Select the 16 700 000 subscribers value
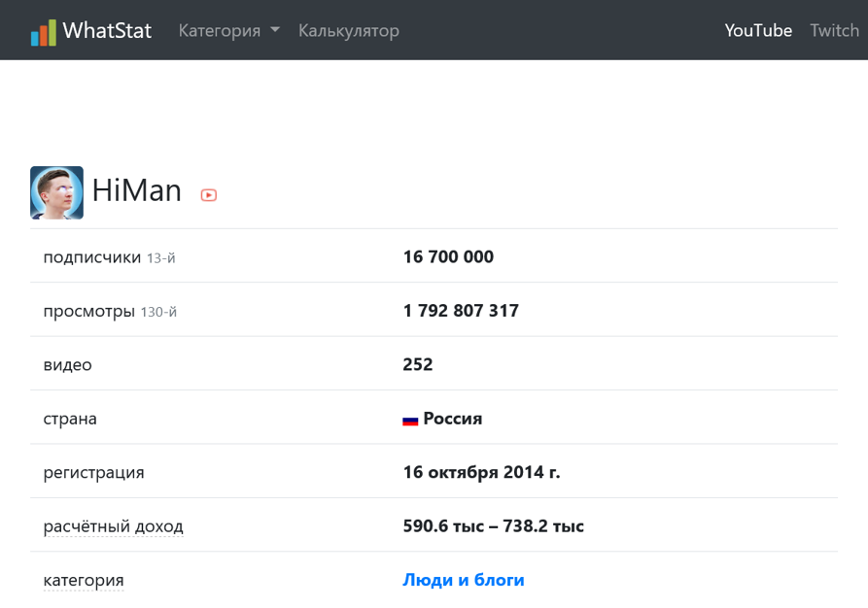This screenshot has height=608, width=868. (448, 257)
